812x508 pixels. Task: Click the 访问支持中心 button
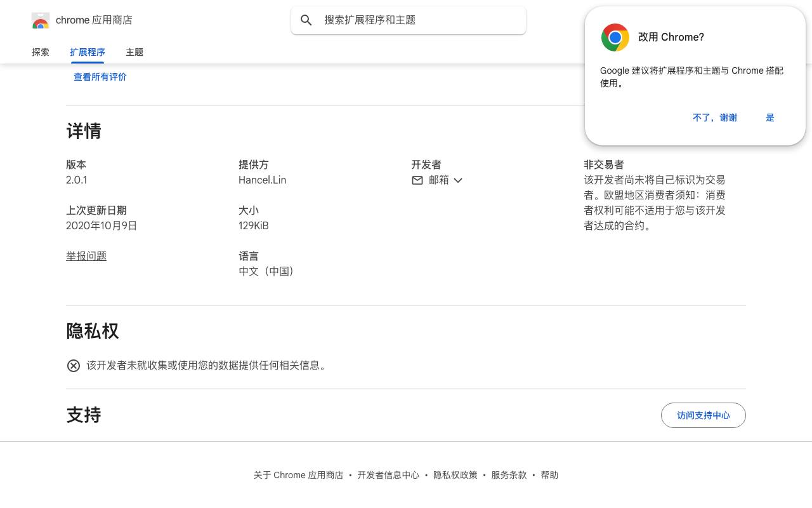704,415
